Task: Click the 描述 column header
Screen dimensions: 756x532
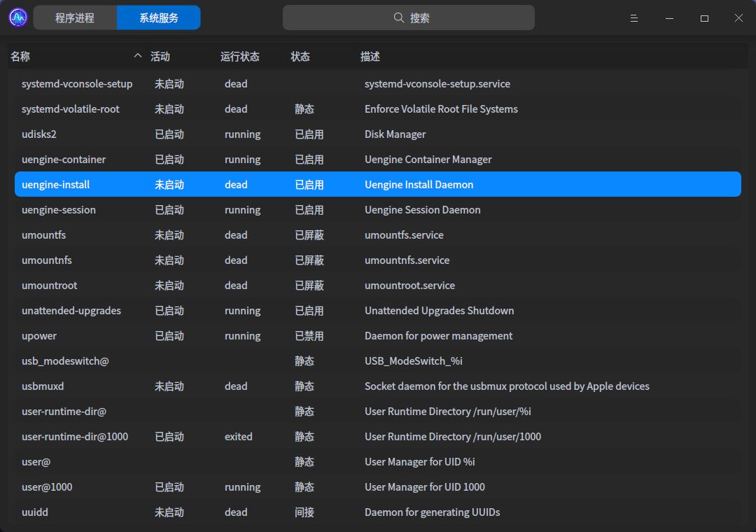Action: click(x=370, y=57)
